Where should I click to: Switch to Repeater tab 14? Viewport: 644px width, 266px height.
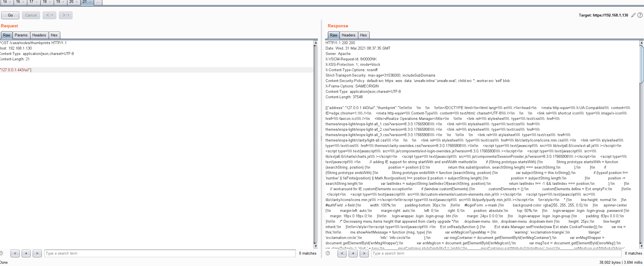[5, 2]
